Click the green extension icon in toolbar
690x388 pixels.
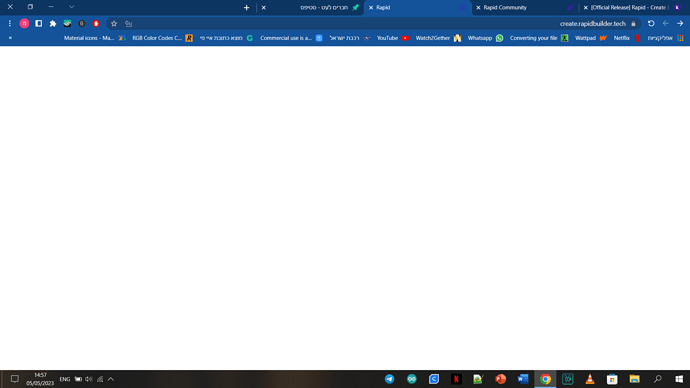pyautogui.click(x=67, y=24)
